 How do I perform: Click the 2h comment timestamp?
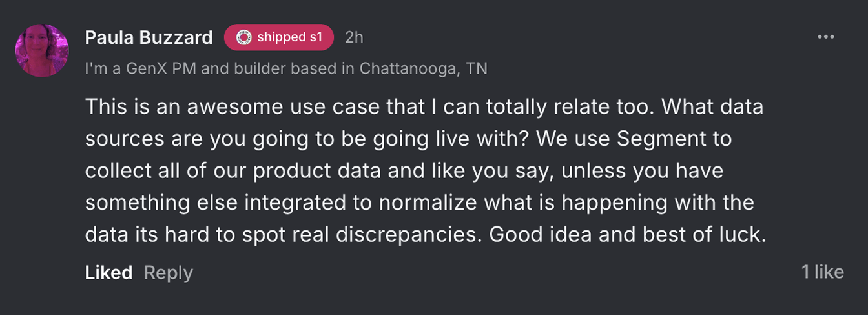coord(354,37)
